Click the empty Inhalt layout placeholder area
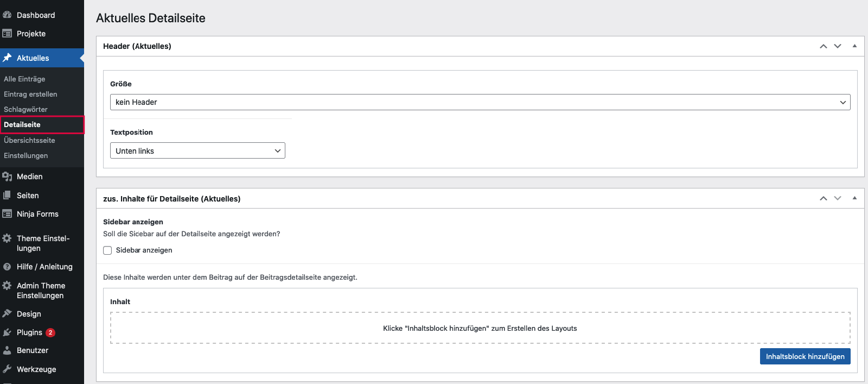 coord(480,328)
